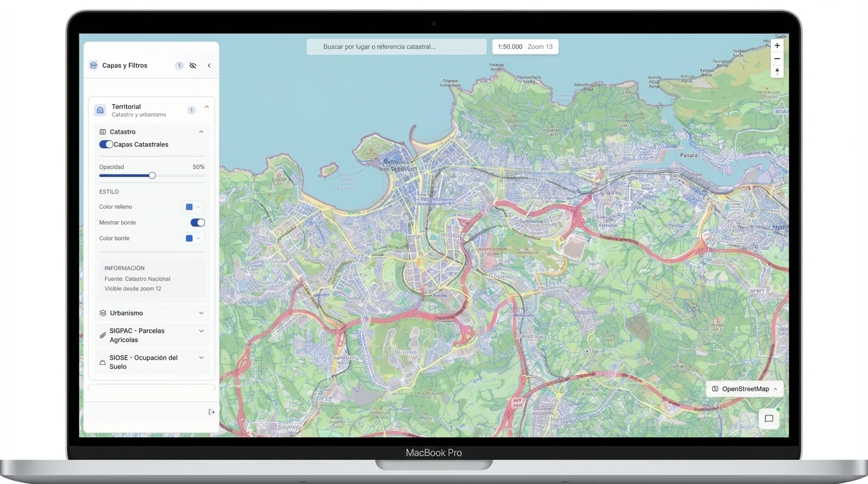Viewport: 868px width, 484px height.
Task: Click the Territorial building icon
Action: 100,110
